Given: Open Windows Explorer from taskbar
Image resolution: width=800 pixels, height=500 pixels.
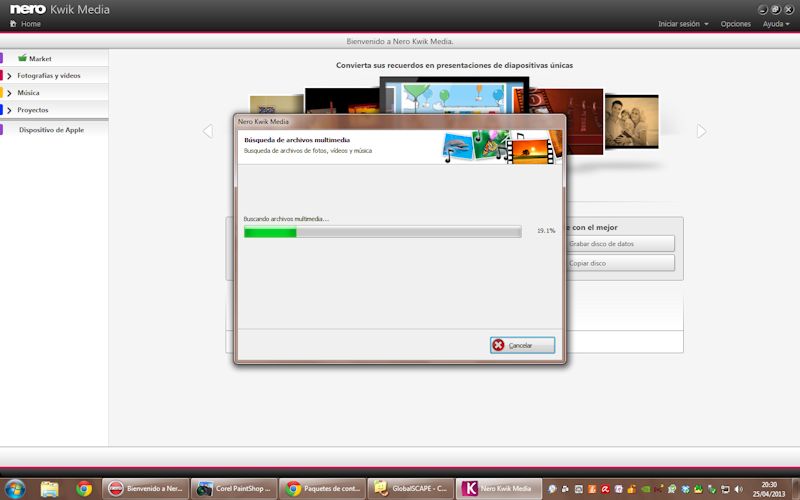Looking at the screenshot, I should [49, 489].
